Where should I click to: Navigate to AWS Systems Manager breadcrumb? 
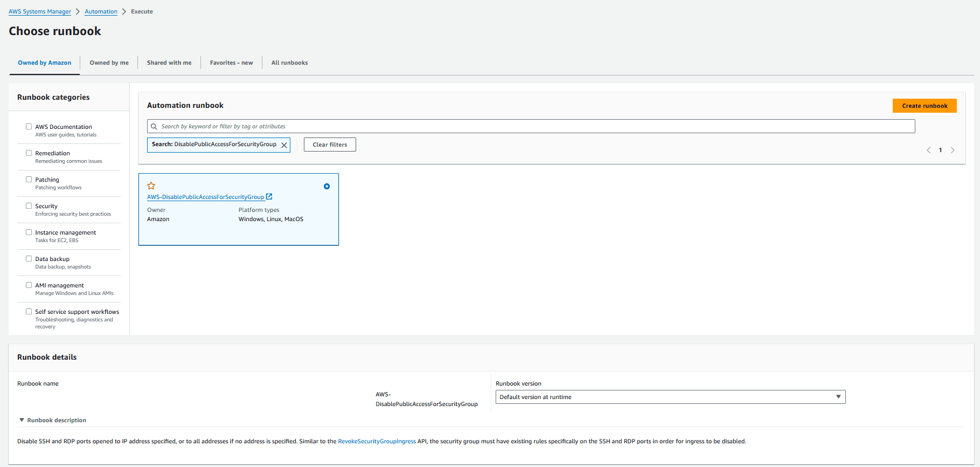point(40,11)
